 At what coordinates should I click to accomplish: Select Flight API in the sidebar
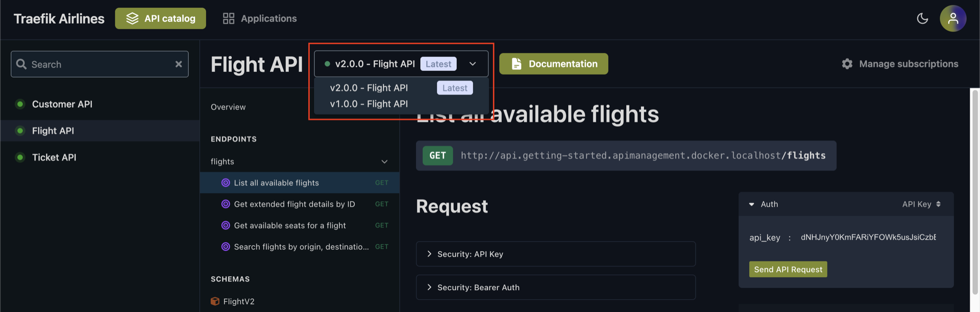coord(100,131)
